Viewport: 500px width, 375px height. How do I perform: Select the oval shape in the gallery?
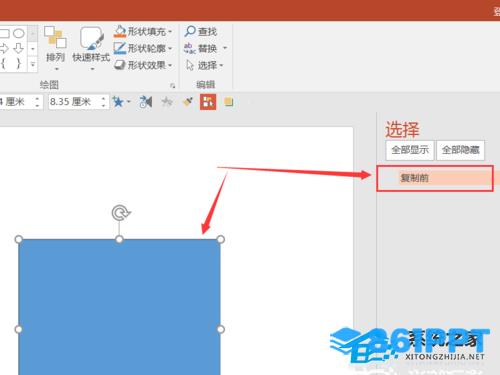click(19, 33)
